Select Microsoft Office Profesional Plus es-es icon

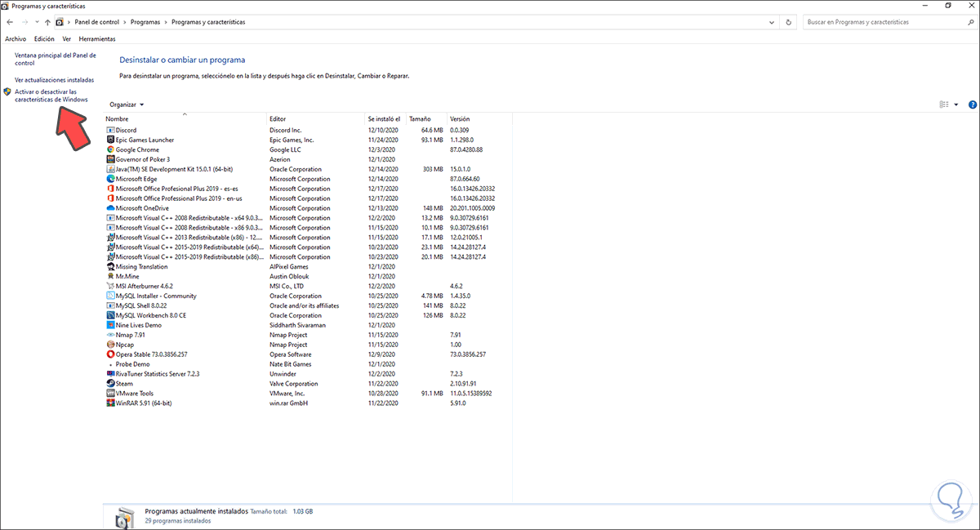coord(110,189)
